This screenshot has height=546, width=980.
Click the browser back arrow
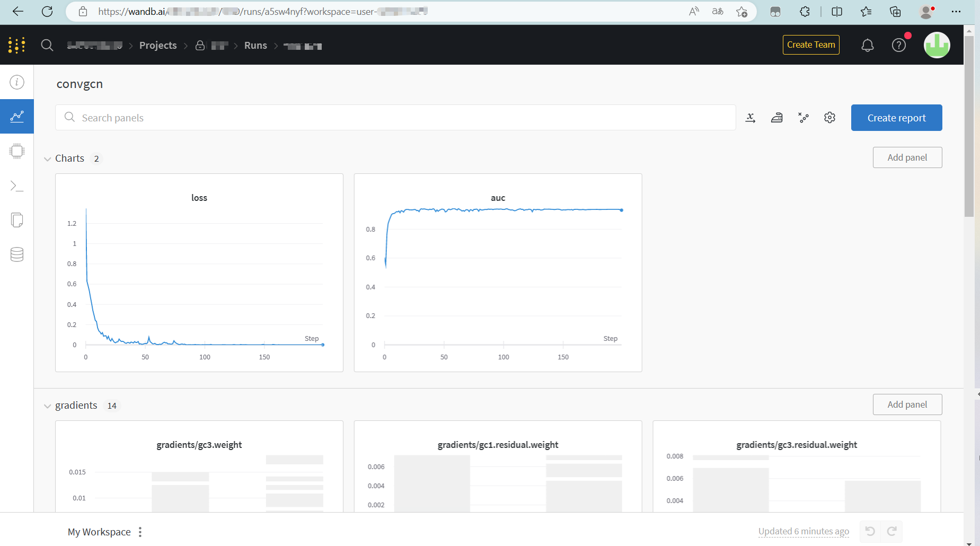[x=18, y=12]
